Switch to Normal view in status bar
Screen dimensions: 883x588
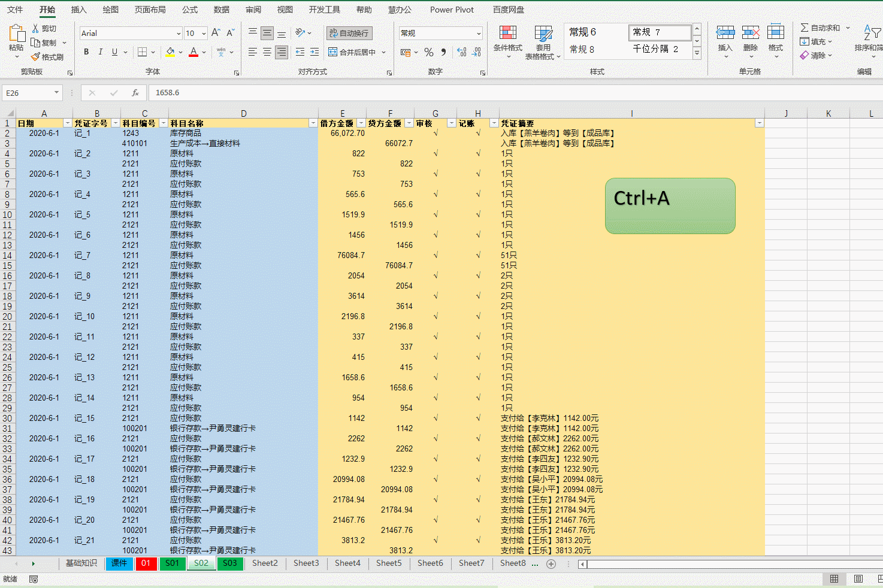(834, 579)
